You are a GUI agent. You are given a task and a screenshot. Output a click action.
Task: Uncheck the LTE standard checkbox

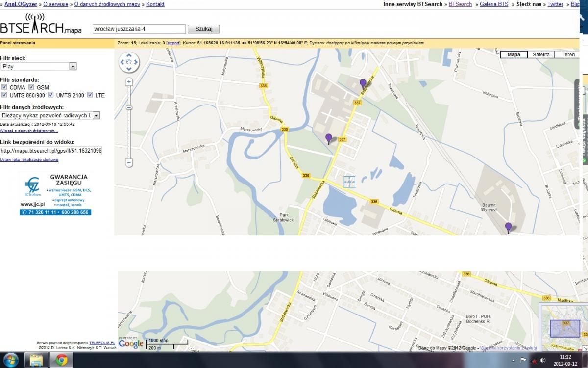90,95
